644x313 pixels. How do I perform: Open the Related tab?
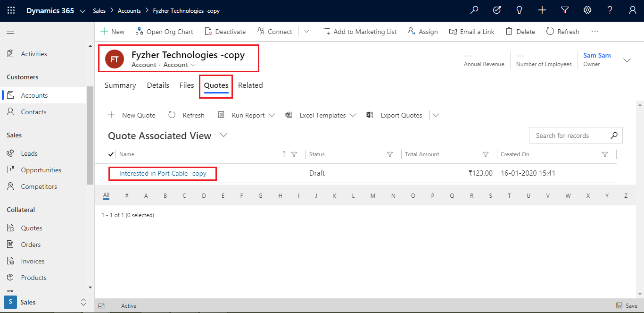point(250,85)
